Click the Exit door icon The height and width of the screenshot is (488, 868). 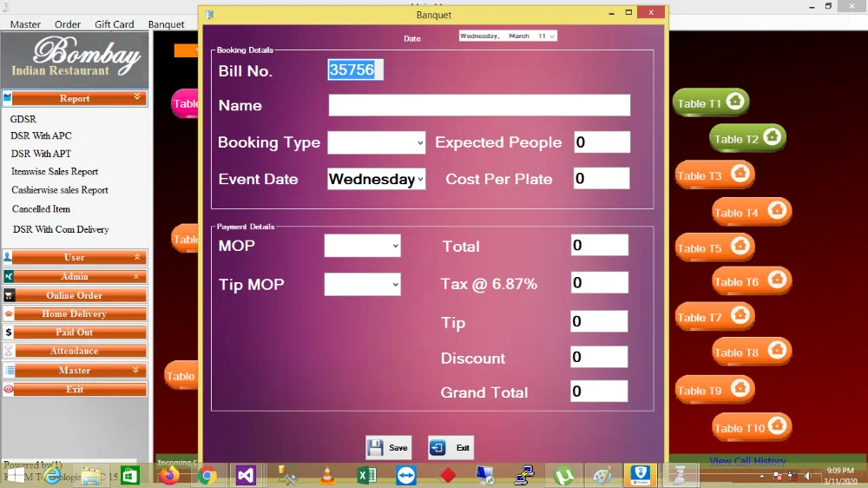(438, 448)
